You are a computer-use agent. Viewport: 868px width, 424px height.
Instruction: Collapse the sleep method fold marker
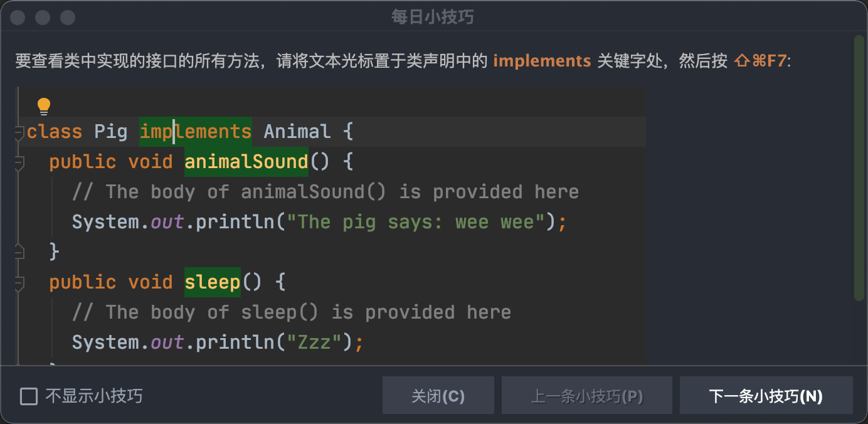pyautogui.click(x=19, y=283)
